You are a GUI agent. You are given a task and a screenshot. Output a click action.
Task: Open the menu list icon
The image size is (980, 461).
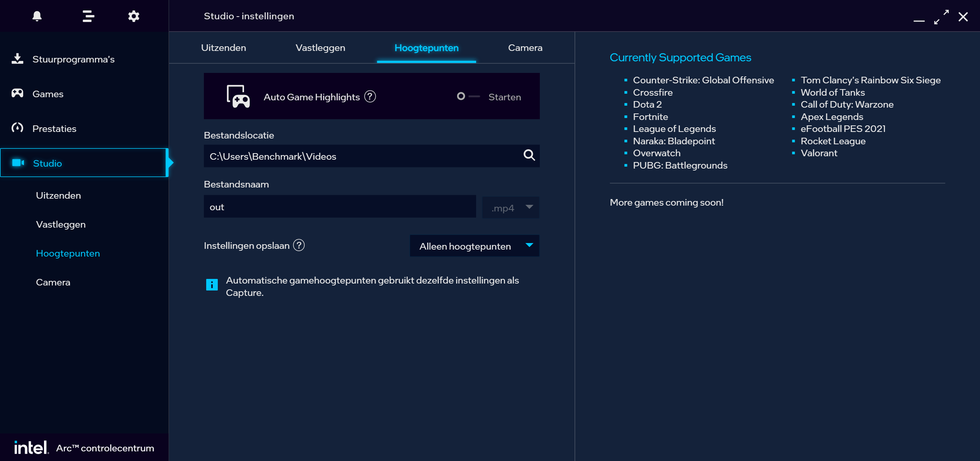pos(88,16)
